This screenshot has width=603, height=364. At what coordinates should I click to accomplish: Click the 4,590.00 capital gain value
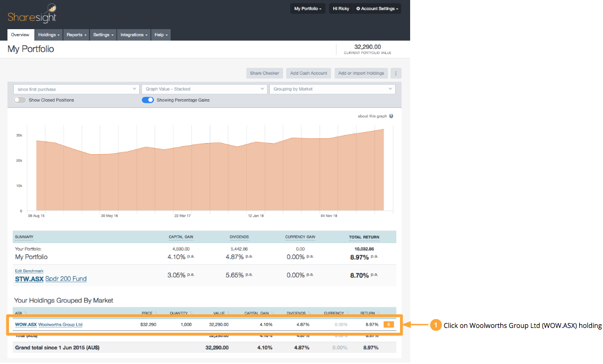pos(181,249)
